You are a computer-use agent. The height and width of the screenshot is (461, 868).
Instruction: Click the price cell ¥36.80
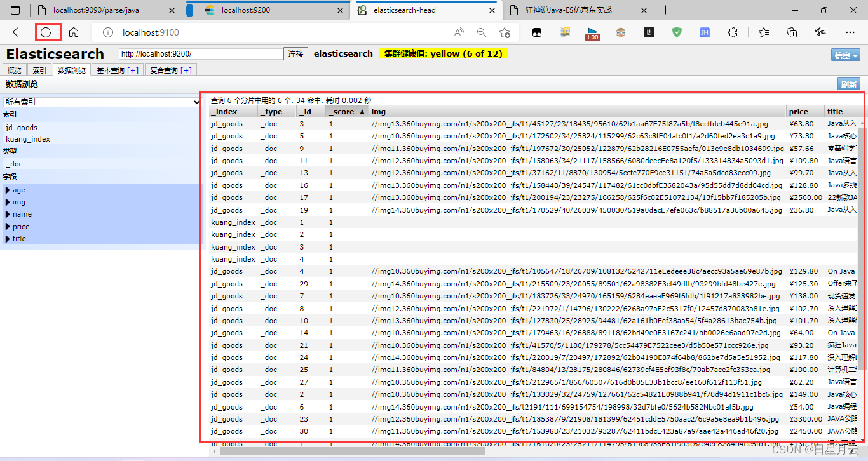pos(801,210)
